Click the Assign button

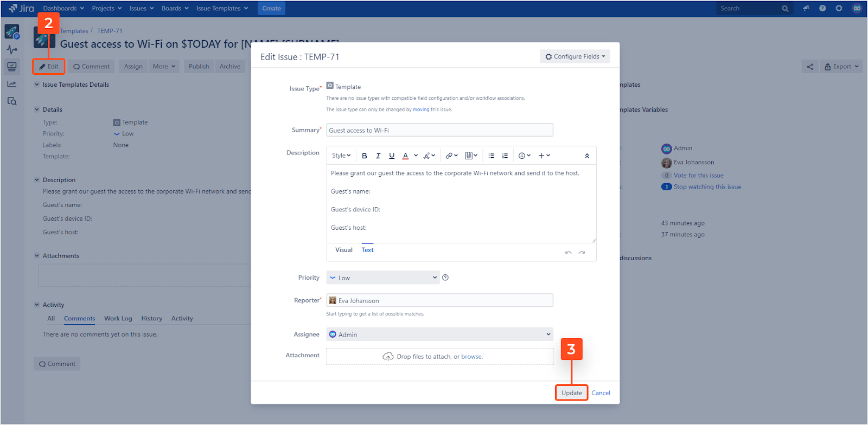point(133,67)
